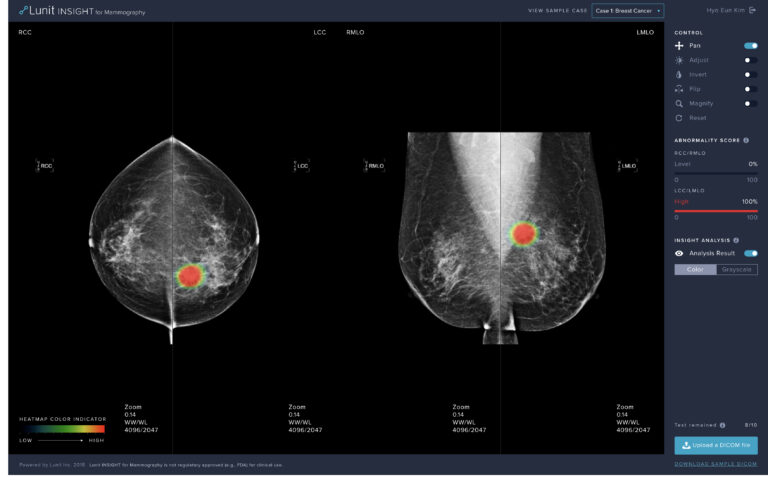Turn on the Magnify toggle

click(x=750, y=103)
